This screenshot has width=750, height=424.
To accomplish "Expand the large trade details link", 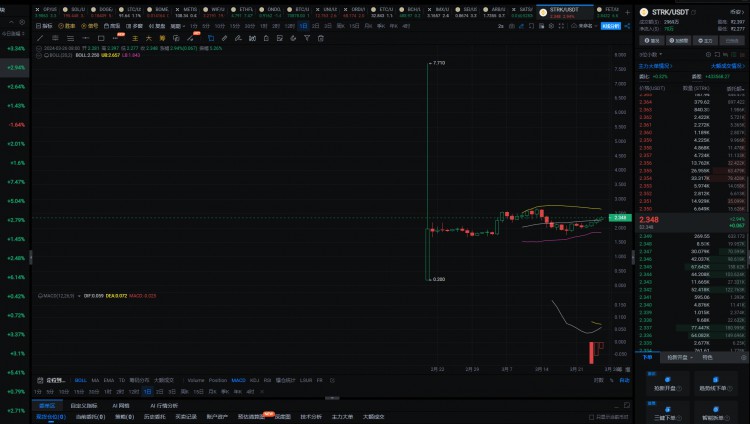I will [x=728, y=66].
